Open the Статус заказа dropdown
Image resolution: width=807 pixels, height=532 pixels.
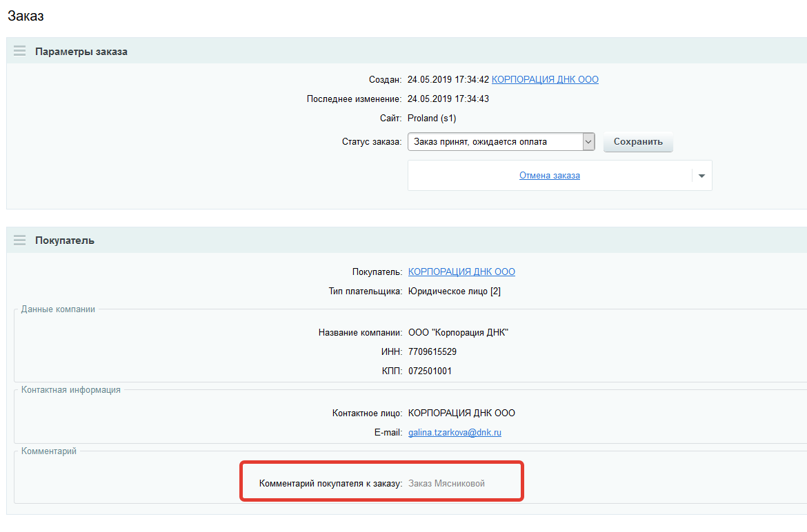501,142
